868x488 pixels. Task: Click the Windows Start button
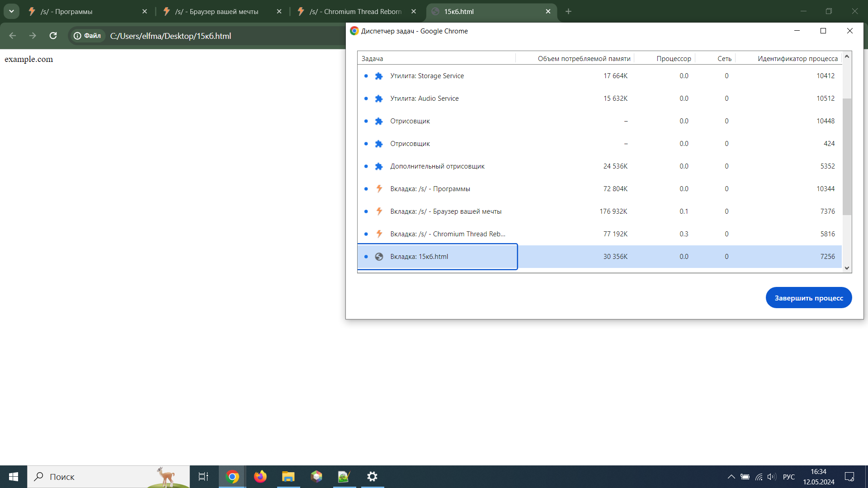pyautogui.click(x=14, y=477)
